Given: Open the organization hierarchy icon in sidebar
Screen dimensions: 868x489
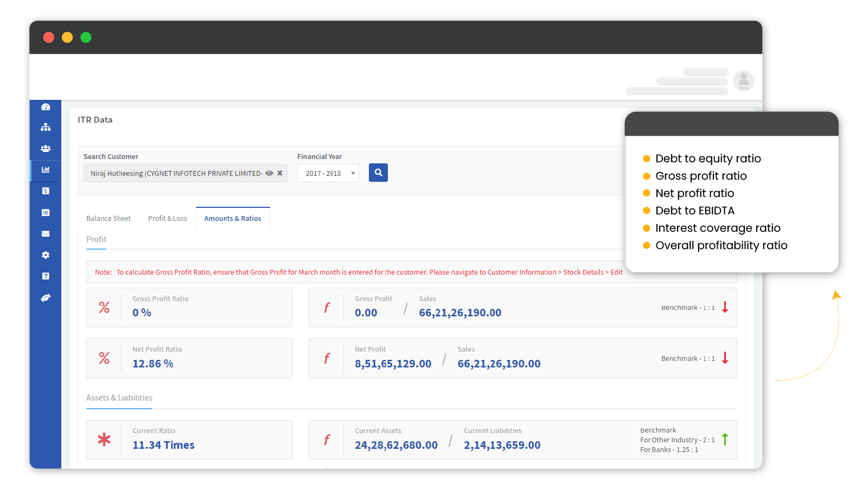Looking at the screenshot, I should pyautogui.click(x=46, y=127).
